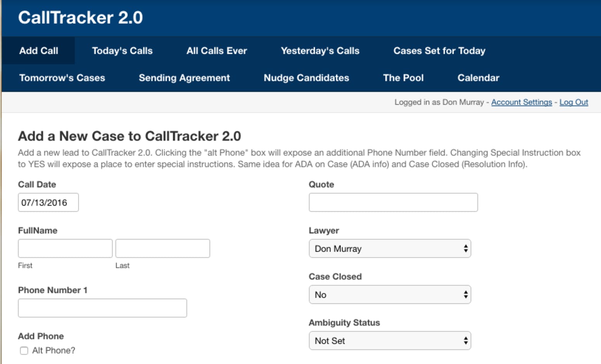The width and height of the screenshot is (601, 364).
Task: Open The Pool page
Action: 403,78
